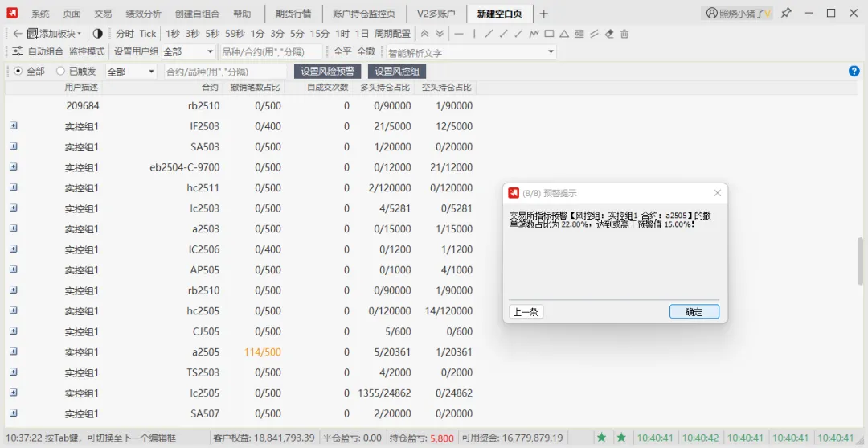Click the blue help question mark icon
868x448 pixels.
pyautogui.click(x=854, y=71)
